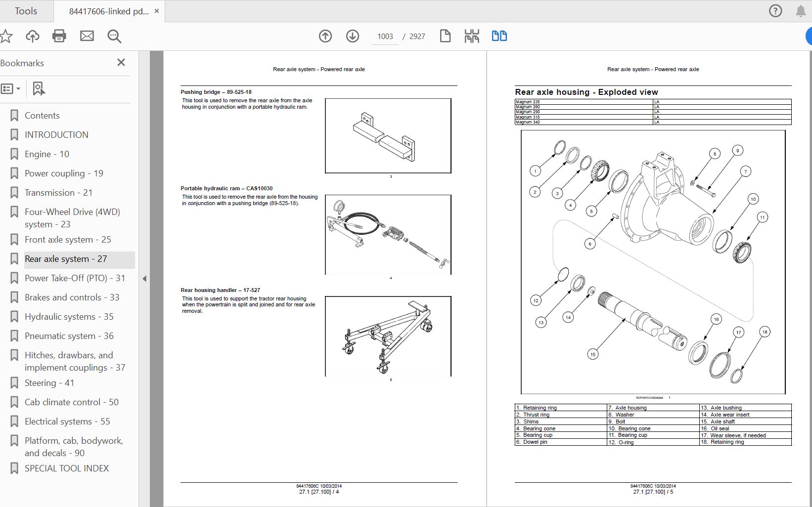Click the bookmark icon beside Brakes and controls - 33
Screen dimensions: 812x507
[x=14, y=297]
